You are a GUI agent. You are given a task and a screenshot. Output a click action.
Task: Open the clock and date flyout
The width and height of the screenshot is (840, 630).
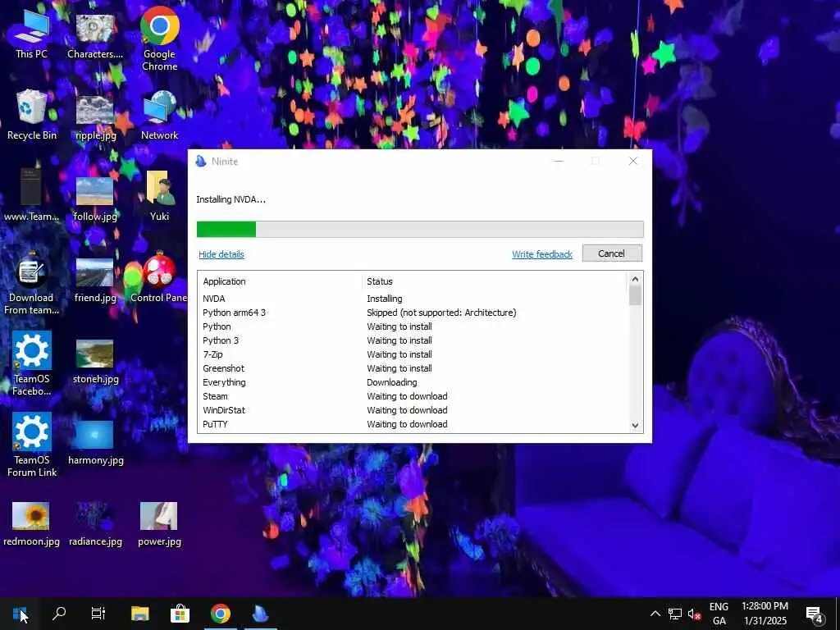coord(765,614)
